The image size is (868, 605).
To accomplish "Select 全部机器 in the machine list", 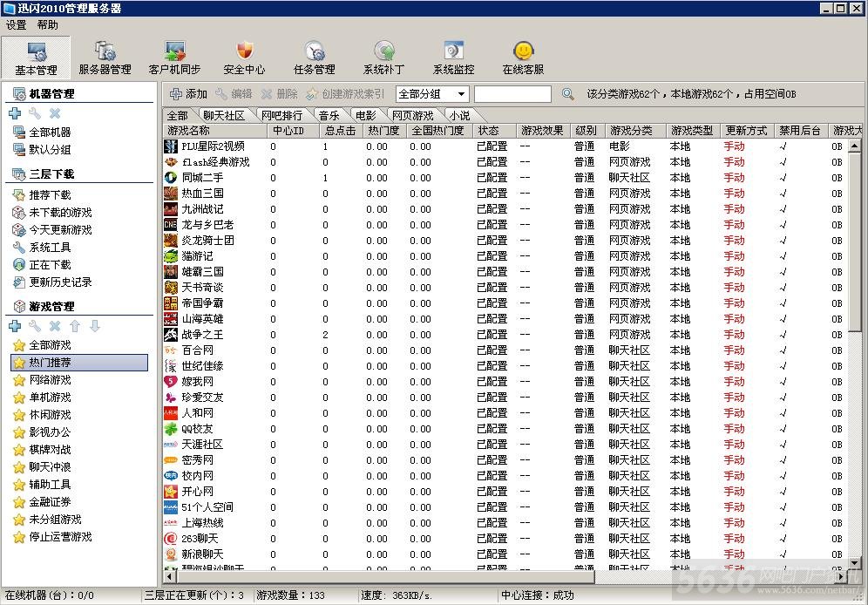I will pos(42,133).
